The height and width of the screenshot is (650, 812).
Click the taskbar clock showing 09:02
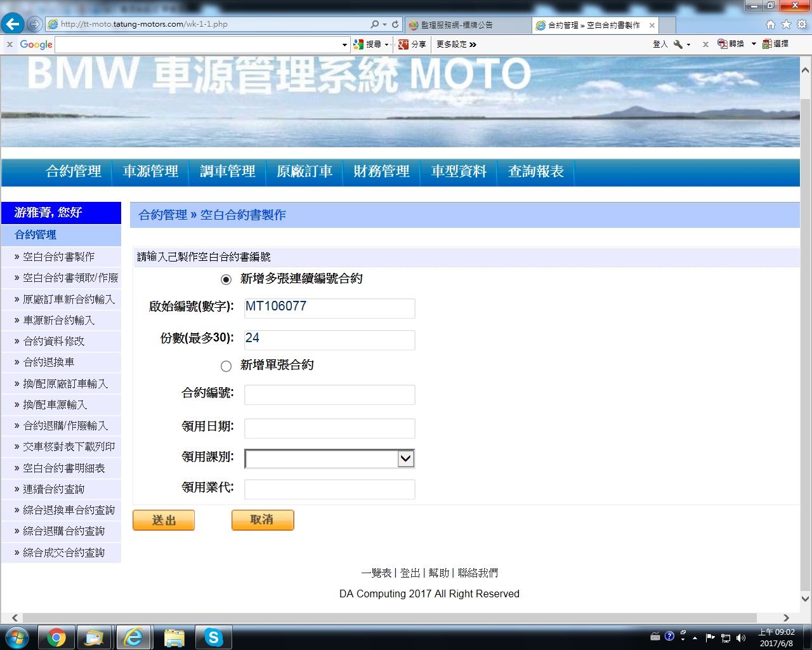click(x=776, y=637)
